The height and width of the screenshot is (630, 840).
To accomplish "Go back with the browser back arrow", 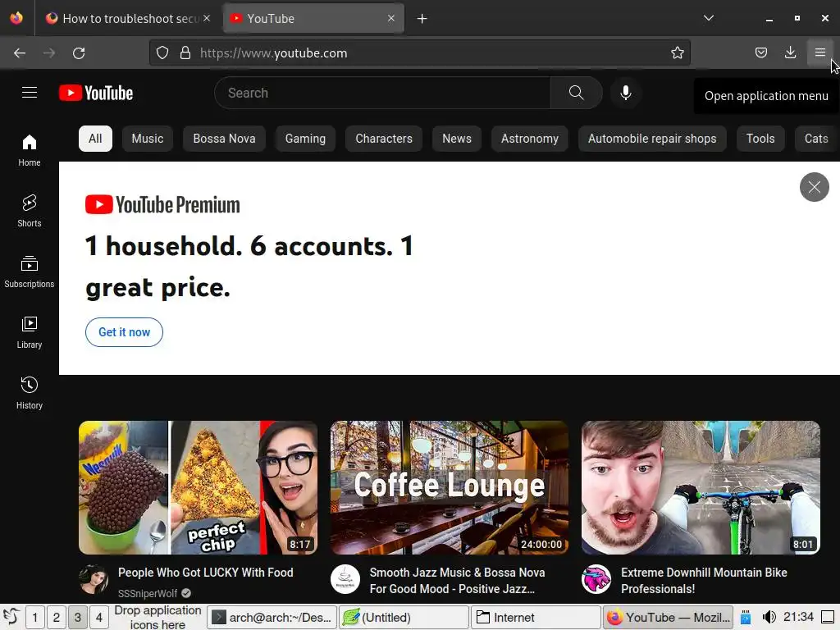I will click(x=20, y=53).
